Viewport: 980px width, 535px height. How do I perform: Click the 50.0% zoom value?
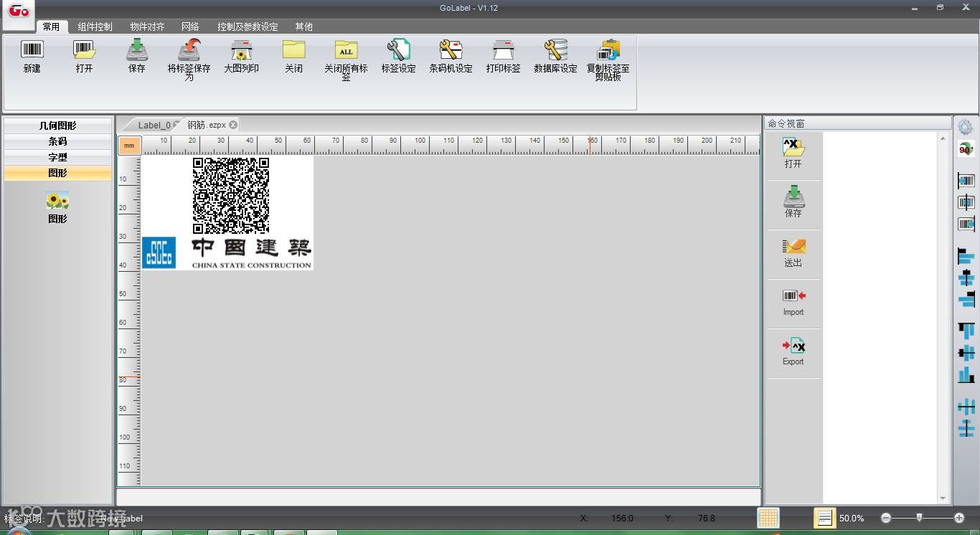tap(852, 518)
